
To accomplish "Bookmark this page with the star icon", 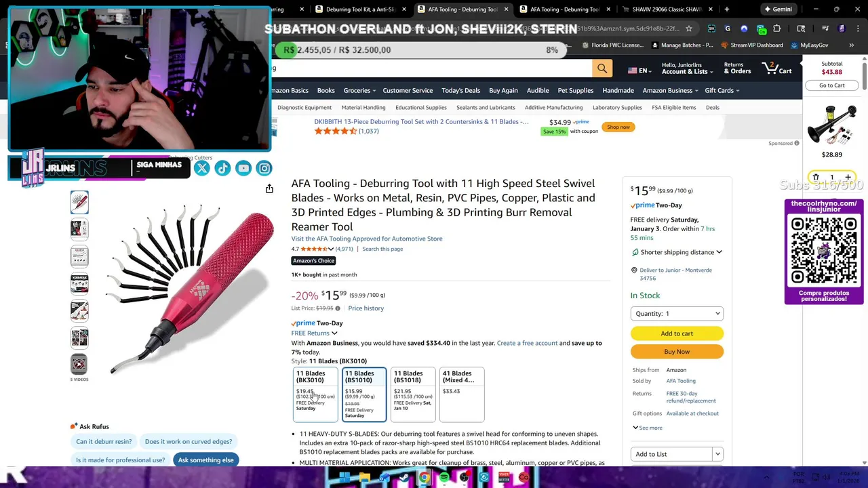I will point(689,28).
